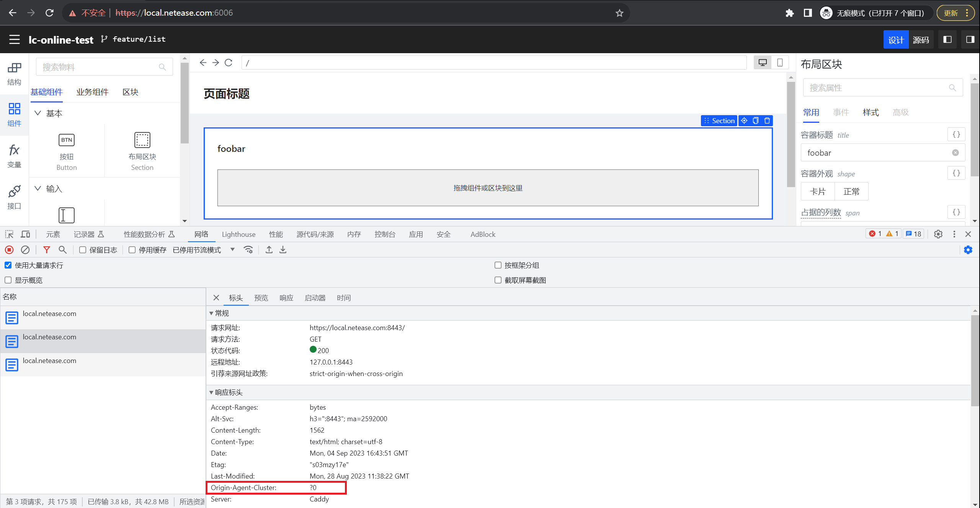The height and width of the screenshot is (508, 980).
Task: Clear the network log with the 清除 icon
Action: (25, 249)
